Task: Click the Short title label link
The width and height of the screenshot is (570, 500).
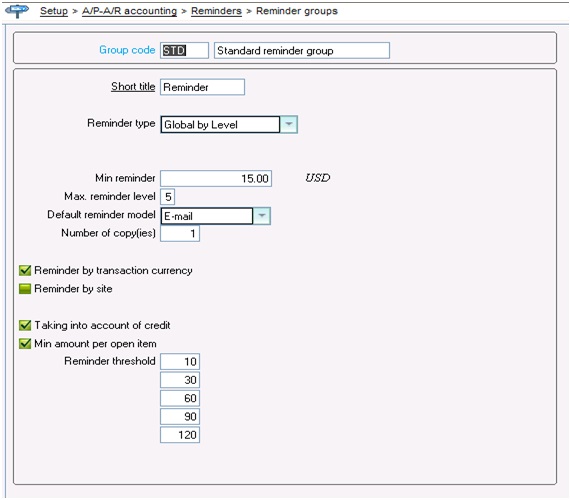Action: [x=133, y=87]
